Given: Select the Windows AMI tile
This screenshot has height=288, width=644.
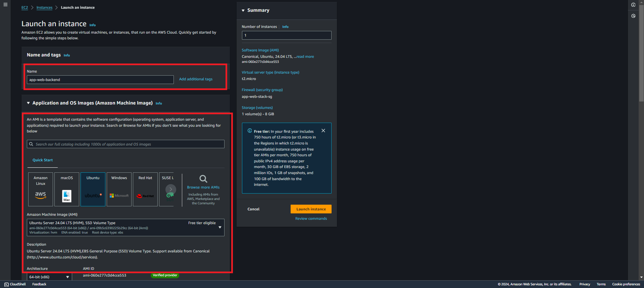Looking at the screenshot, I should [119, 189].
